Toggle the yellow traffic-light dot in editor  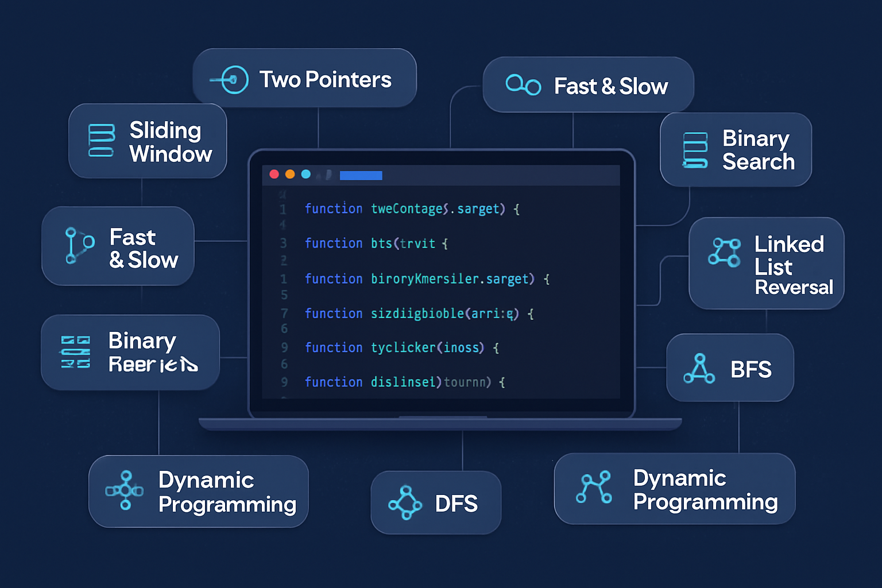coord(290,174)
